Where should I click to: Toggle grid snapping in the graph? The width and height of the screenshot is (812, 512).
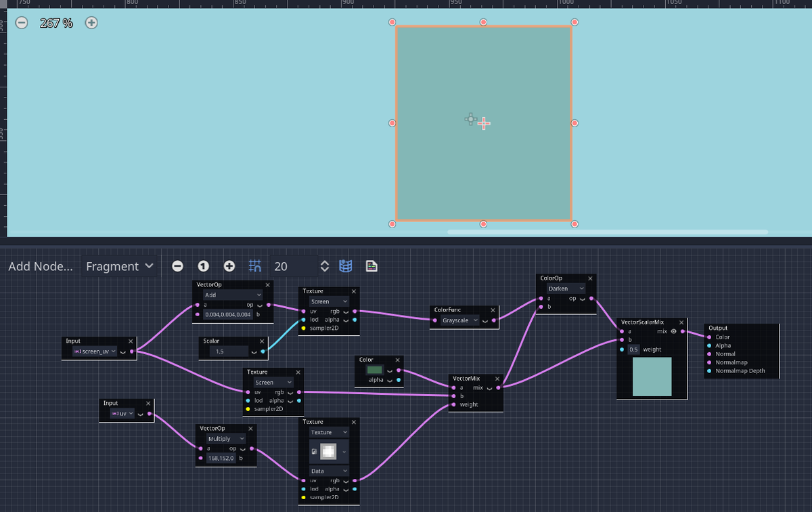tap(255, 266)
